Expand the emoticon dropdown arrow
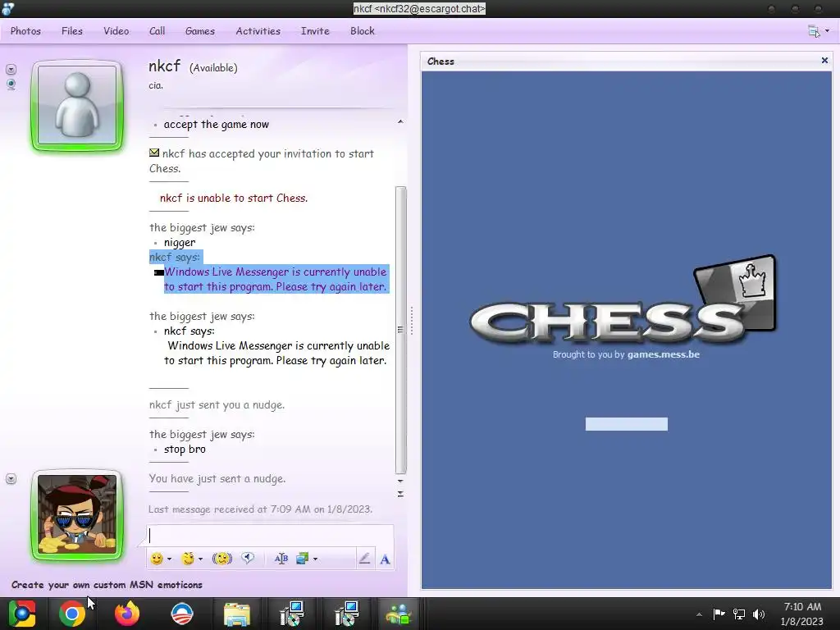Viewport: 840px width, 630px height. [x=169, y=559]
